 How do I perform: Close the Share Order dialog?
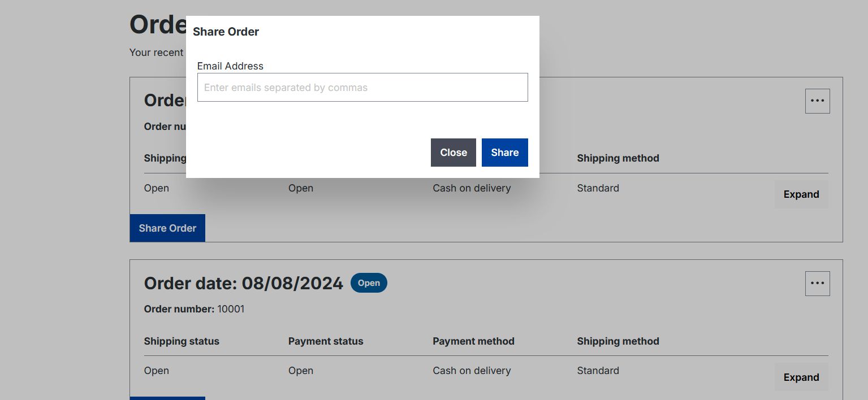click(x=453, y=153)
